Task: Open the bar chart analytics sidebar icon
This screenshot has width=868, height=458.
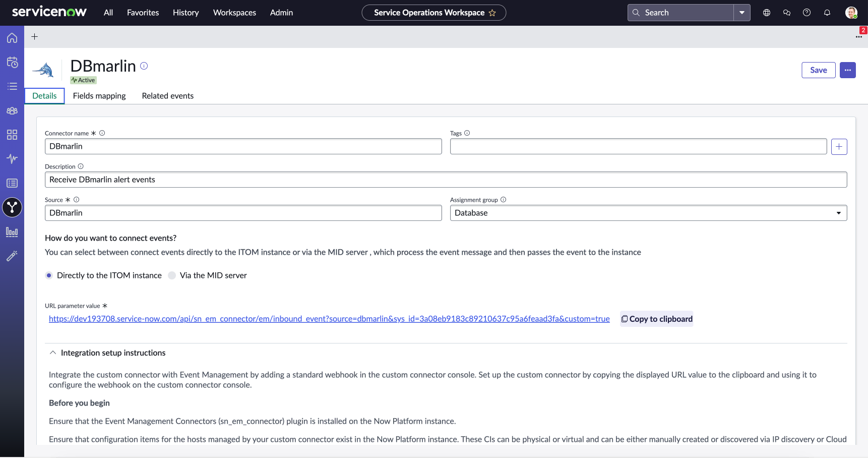Action: 12,232
